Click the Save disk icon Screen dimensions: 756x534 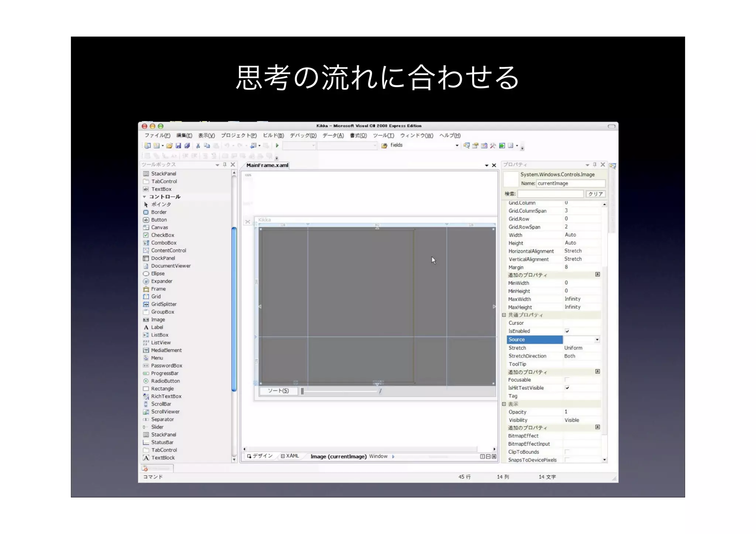pos(178,145)
